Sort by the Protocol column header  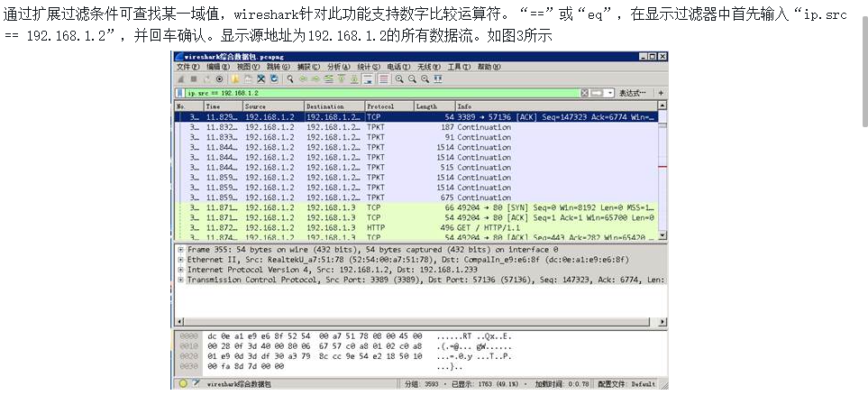tap(389, 106)
